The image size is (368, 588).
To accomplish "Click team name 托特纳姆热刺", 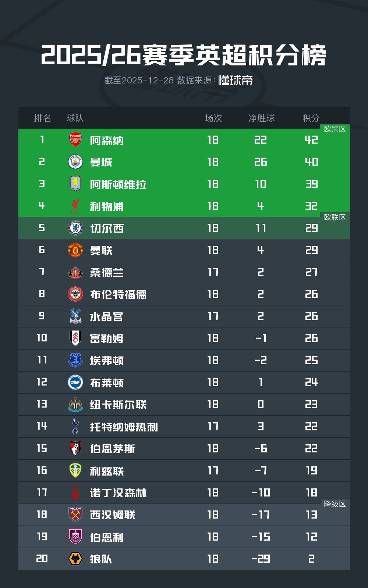I will pyautogui.click(x=124, y=427).
